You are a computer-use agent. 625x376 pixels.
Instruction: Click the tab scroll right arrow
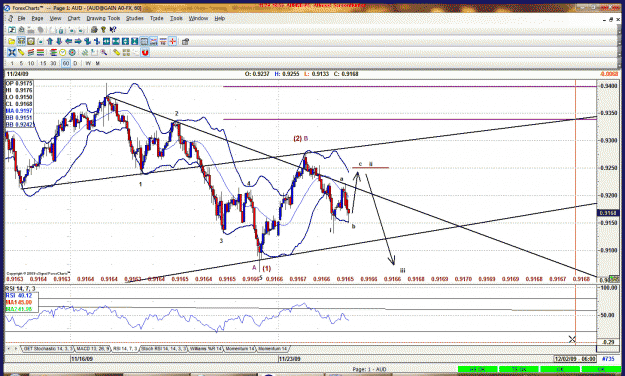point(16,348)
